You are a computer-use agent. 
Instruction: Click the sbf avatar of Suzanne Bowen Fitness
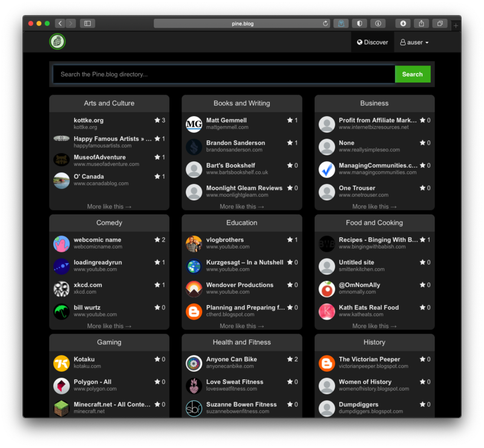pos(194,408)
